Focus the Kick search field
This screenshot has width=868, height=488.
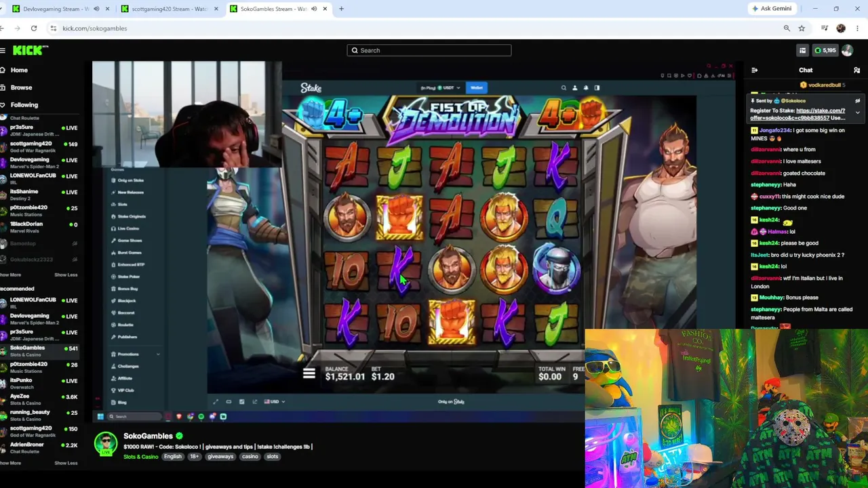[x=429, y=50]
